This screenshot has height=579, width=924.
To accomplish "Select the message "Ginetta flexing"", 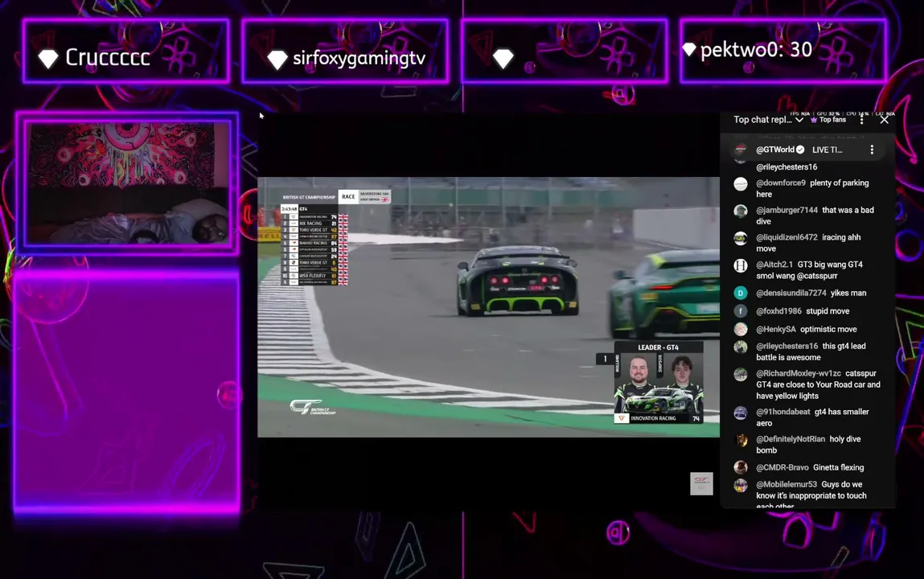I will pos(839,468).
